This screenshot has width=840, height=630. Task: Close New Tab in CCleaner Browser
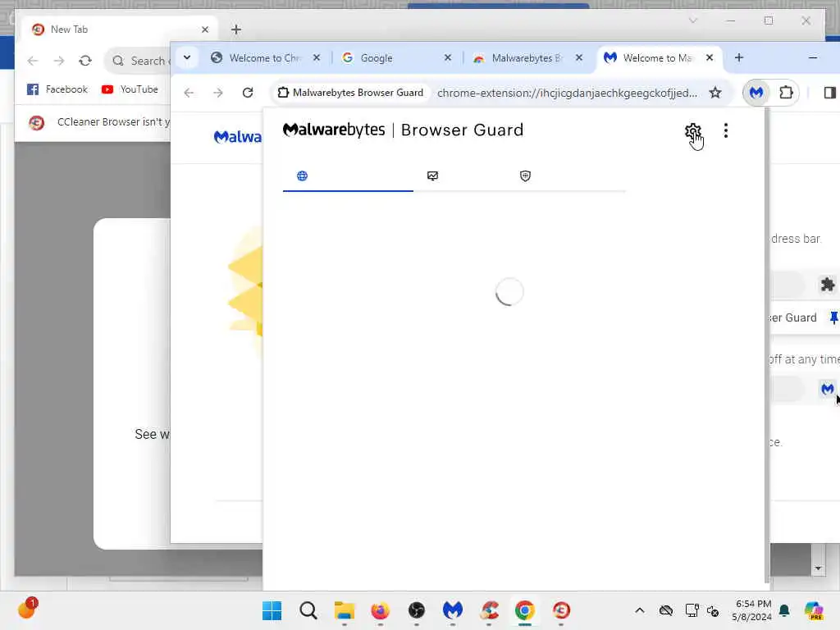click(205, 30)
